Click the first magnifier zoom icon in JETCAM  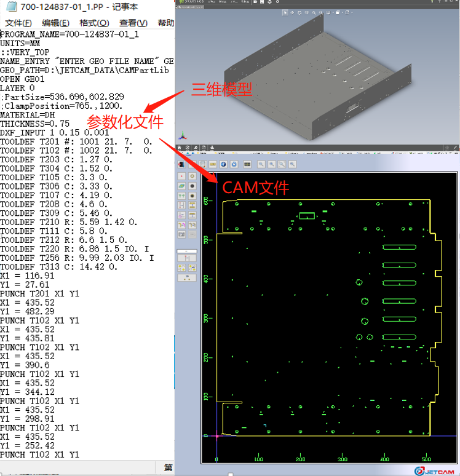pos(261,164)
